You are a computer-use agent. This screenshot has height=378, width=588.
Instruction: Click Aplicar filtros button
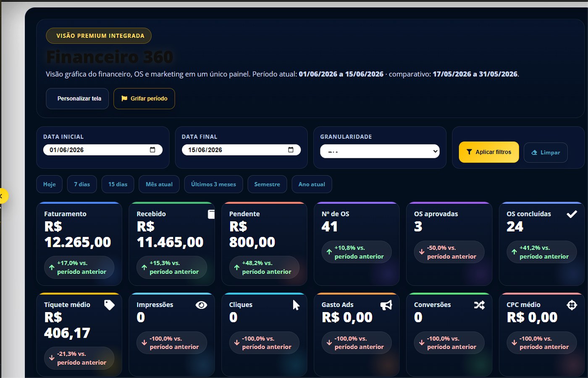pyautogui.click(x=489, y=152)
